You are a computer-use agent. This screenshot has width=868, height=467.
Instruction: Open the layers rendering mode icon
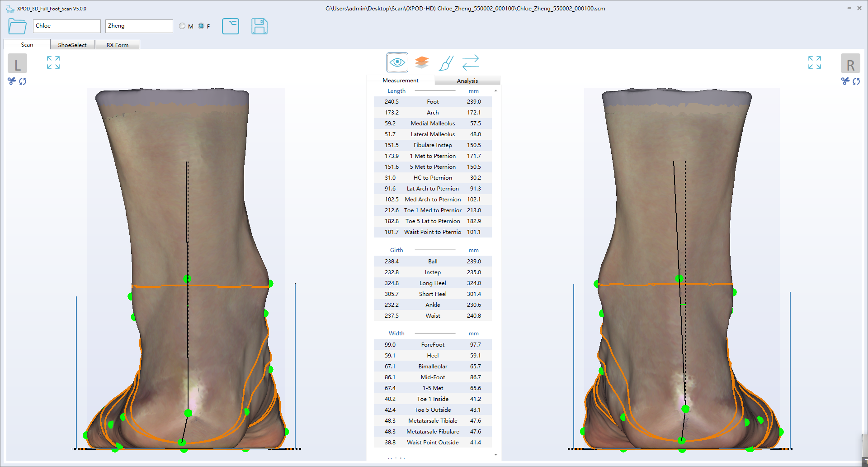coord(421,62)
